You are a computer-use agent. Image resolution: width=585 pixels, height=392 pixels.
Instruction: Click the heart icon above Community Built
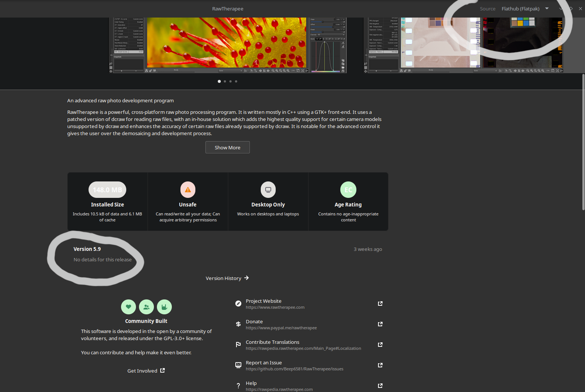[x=129, y=307]
